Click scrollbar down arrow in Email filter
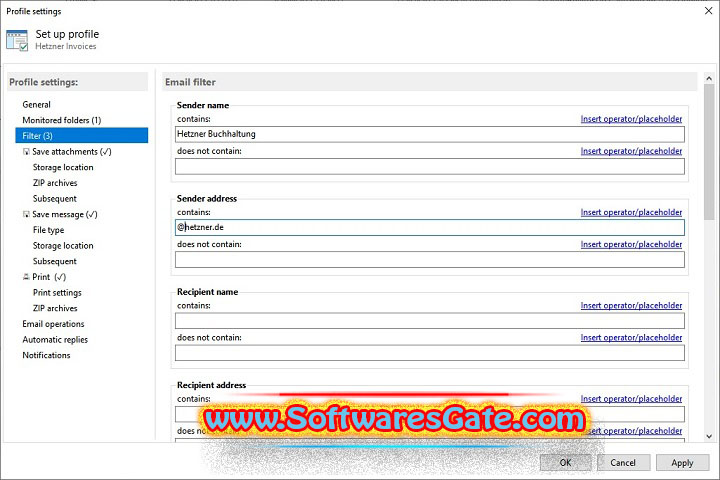 pyautogui.click(x=709, y=436)
